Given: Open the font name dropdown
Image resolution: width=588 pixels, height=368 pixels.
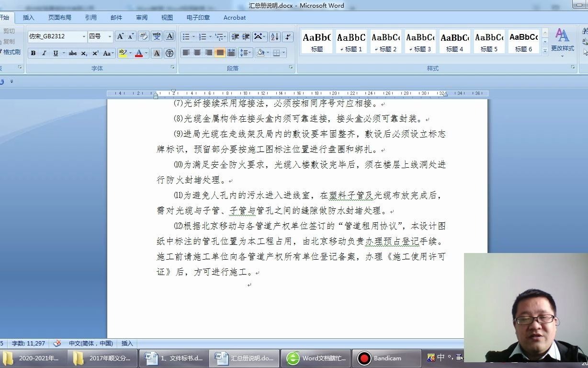Looking at the screenshot, I should coord(84,36).
